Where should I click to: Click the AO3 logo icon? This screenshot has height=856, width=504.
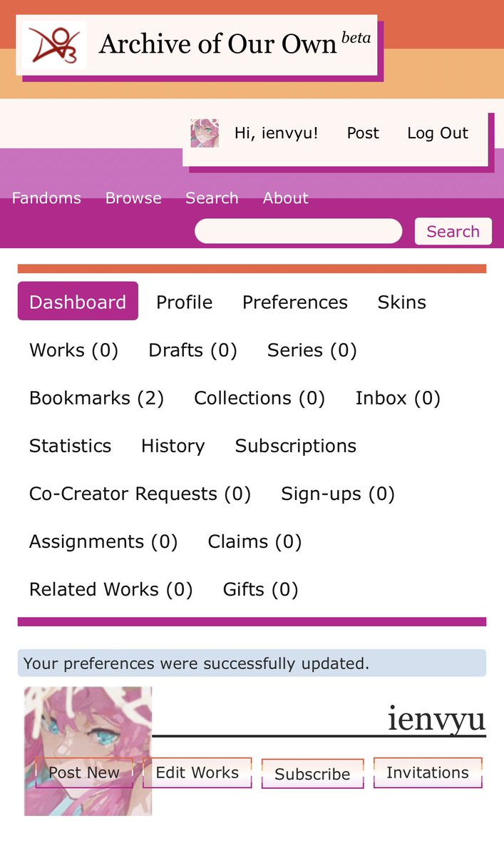(x=54, y=45)
